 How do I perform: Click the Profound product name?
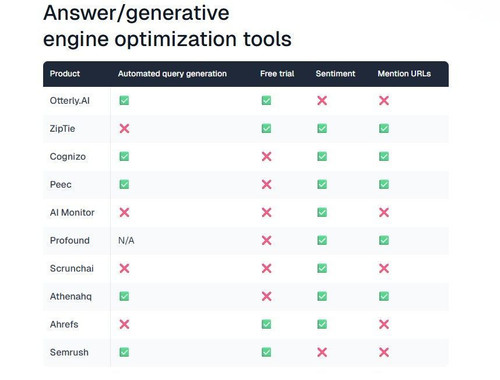pos(70,240)
